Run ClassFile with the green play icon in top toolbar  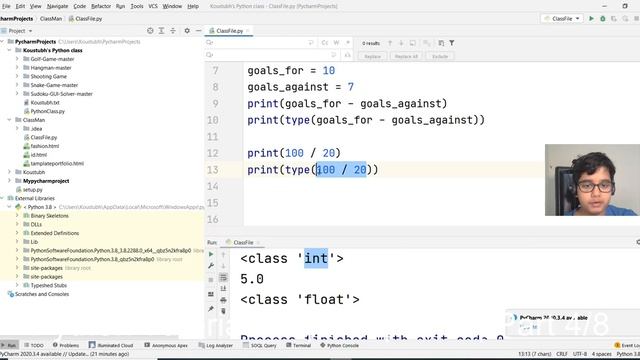point(591,19)
